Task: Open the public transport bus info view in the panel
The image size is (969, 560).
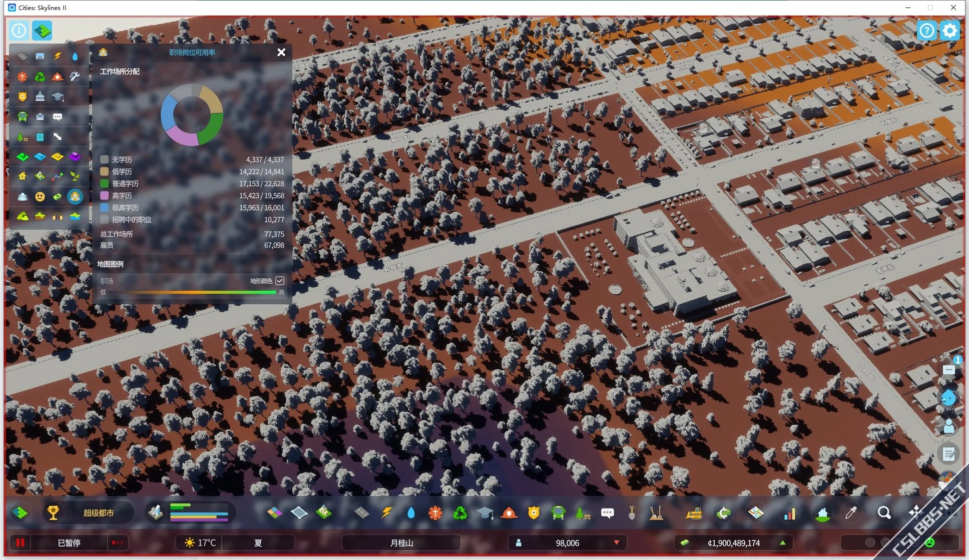Action: coord(23,117)
